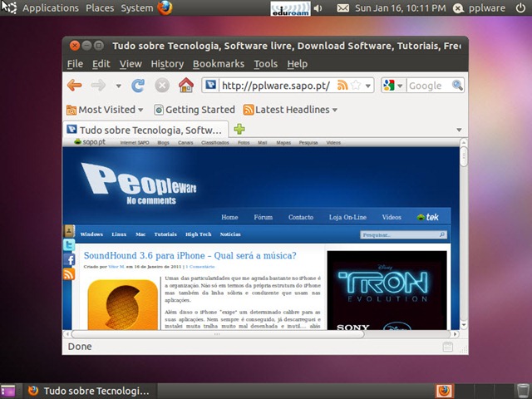
Task: Open the Trash in the bottom panel
Action: 523,392
